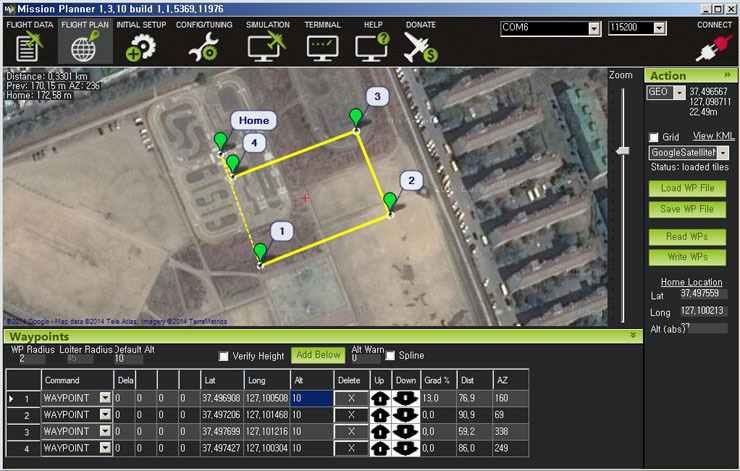The width and height of the screenshot is (740, 471).
Task: Click the Write WPs button
Action: coord(687,257)
